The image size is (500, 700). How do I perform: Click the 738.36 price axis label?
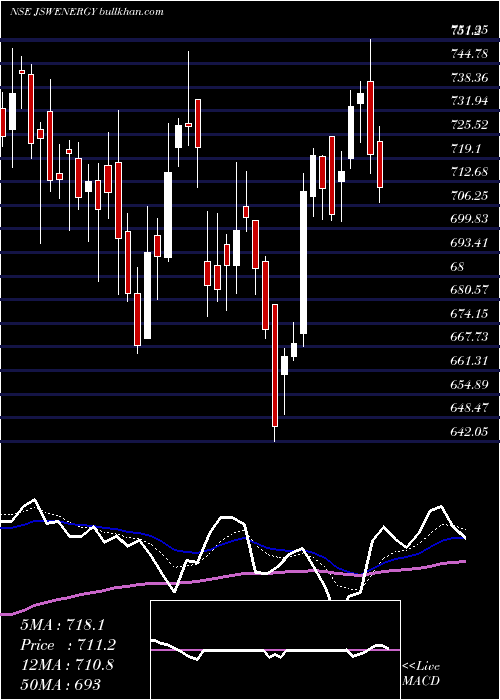469,78
